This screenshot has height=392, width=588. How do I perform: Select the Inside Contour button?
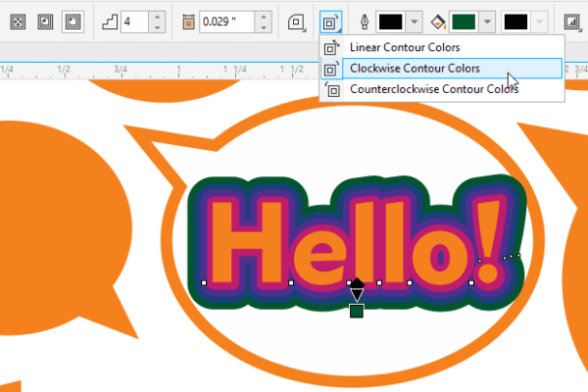click(43, 20)
